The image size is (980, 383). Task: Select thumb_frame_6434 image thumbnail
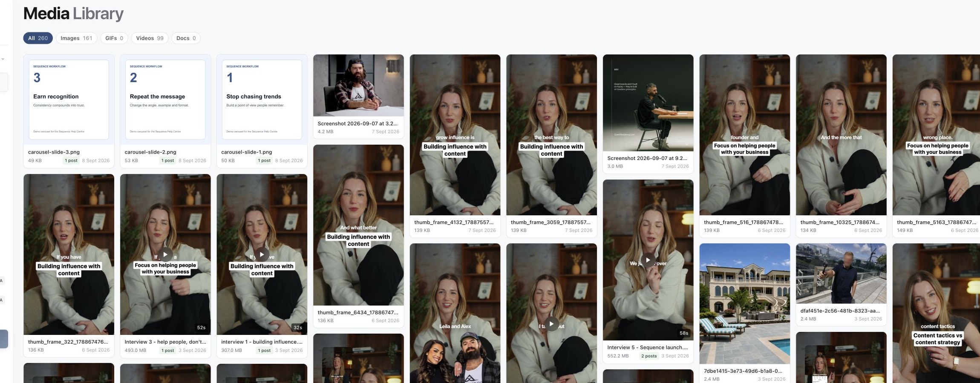tap(358, 225)
